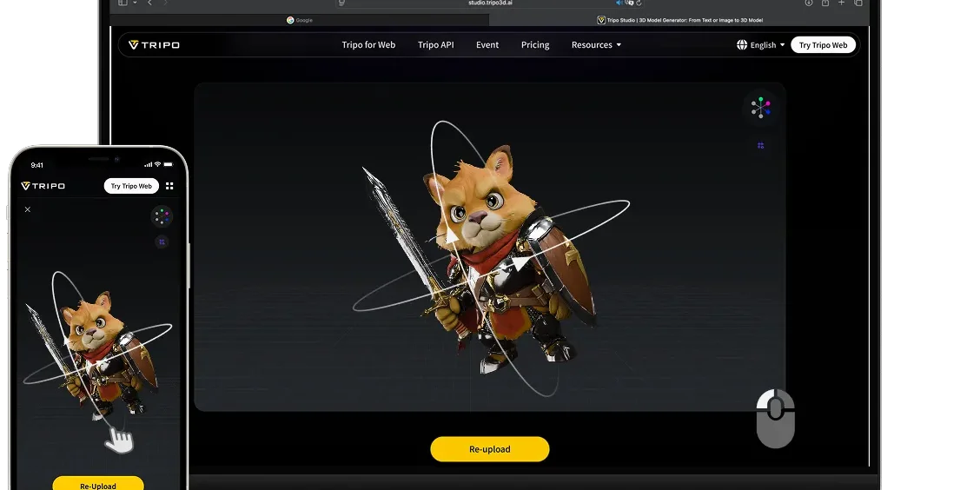980x490 pixels.
Task: Tap the phone's small purple grid icon
Action: point(162,242)
